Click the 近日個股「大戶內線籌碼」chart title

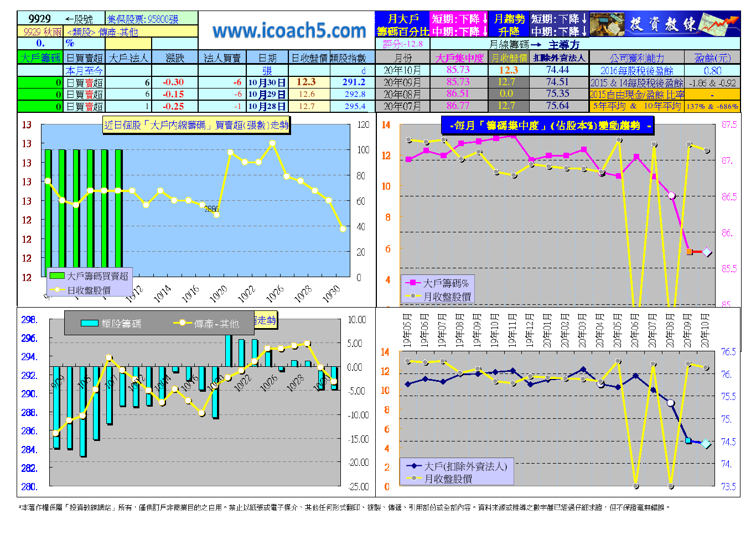click(x=196, y=125)
